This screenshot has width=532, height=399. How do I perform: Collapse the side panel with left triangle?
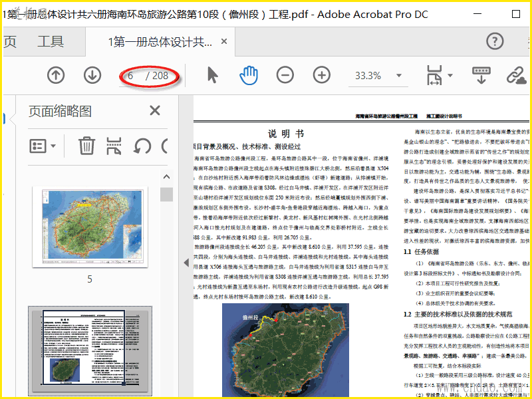point(186,262)
